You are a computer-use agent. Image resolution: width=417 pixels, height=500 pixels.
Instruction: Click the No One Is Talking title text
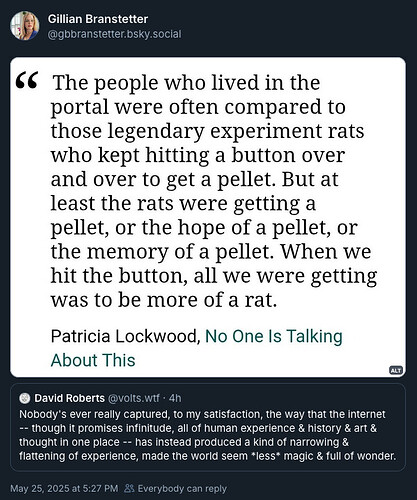[274, 336]
